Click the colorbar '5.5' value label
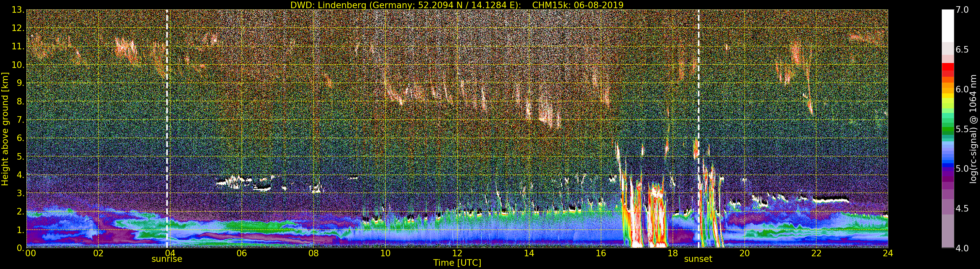This screenshot has height=269, width=980. tap(962, 129)
